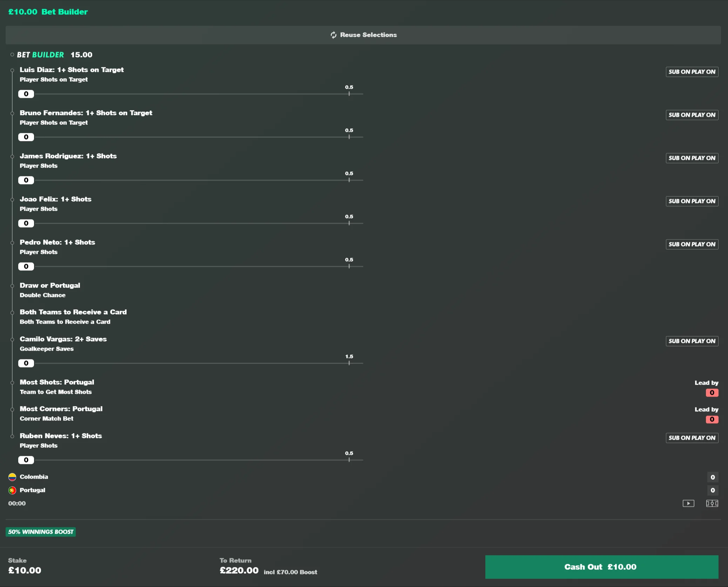The image size is (728, 587).
Task: Cash out the bet for £10.00
Action: [601, 567]
